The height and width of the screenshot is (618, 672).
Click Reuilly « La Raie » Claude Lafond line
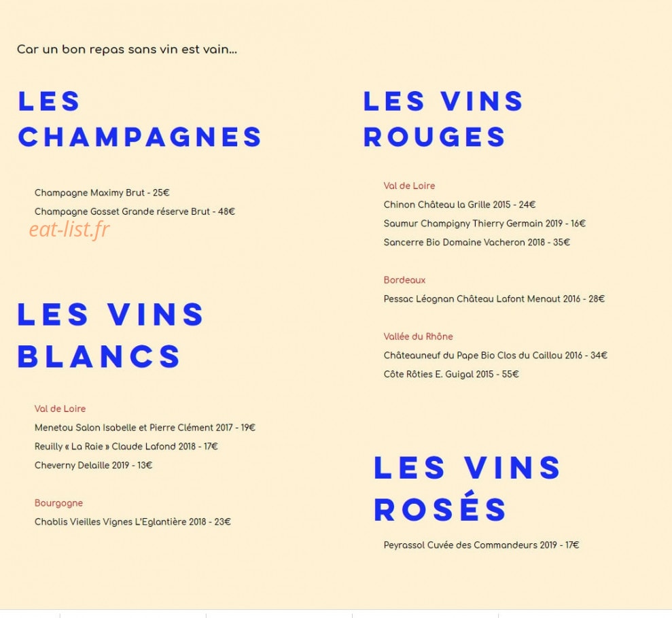(x=126, y=447)
